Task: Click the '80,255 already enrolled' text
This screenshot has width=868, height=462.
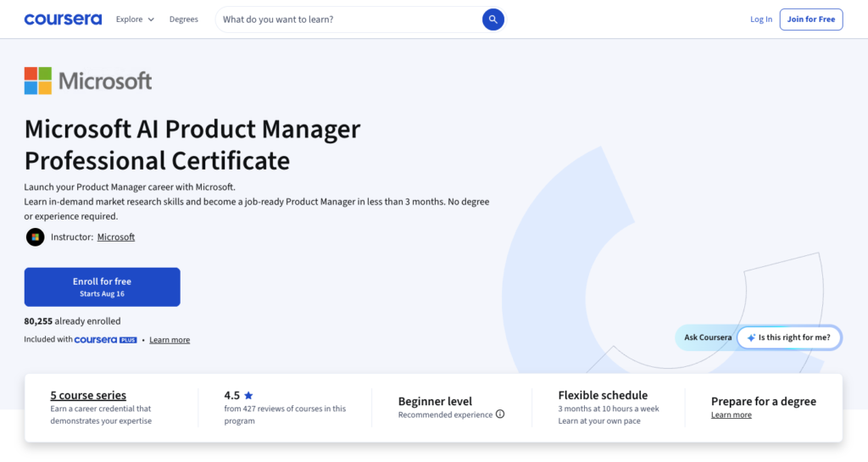Action: pos(72,321)
